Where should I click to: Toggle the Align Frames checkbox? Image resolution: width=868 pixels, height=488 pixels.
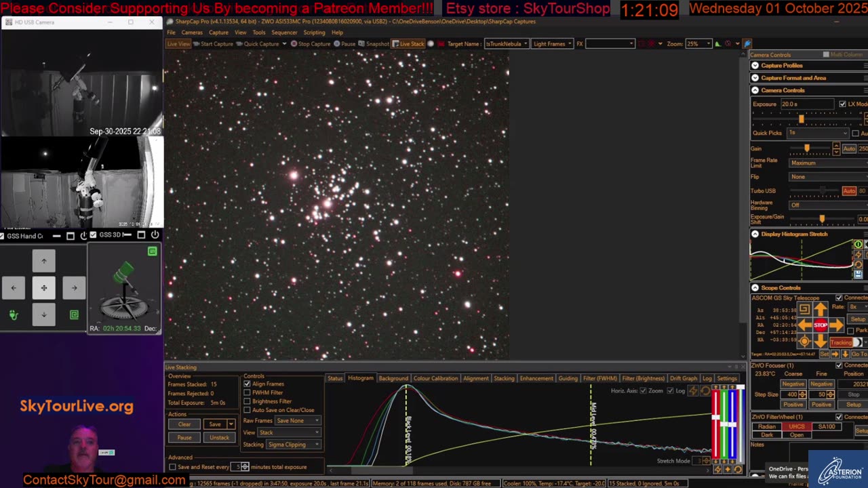pos(247,384)
